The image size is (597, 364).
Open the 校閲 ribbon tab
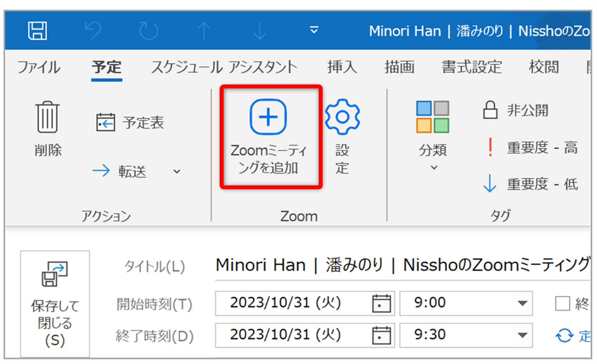[x=544, y=67]
